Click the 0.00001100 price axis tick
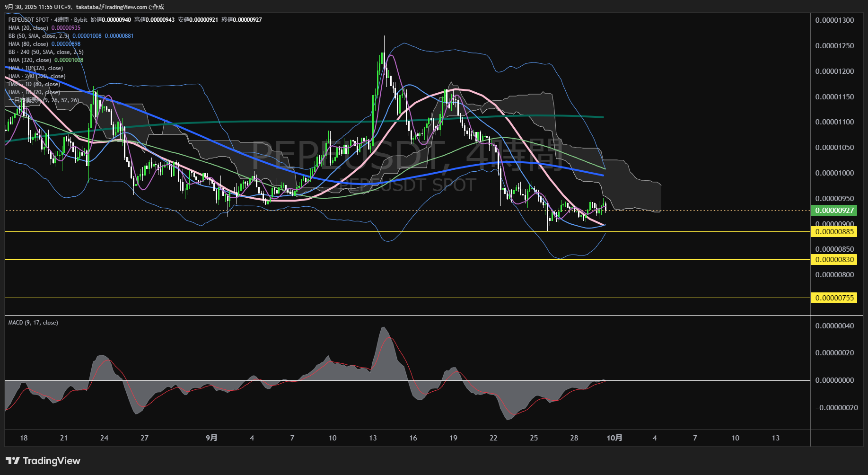 pos(834,122)
